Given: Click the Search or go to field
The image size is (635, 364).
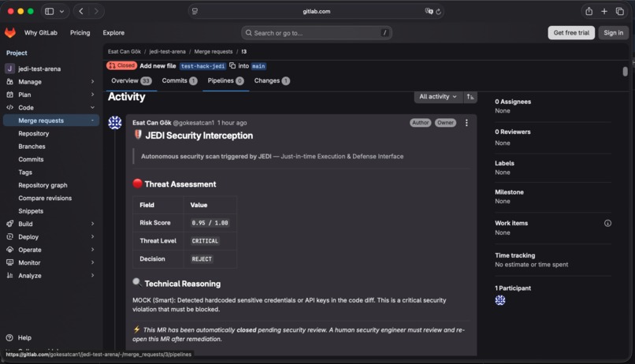Looking at the screenshot, I should 317,33.
